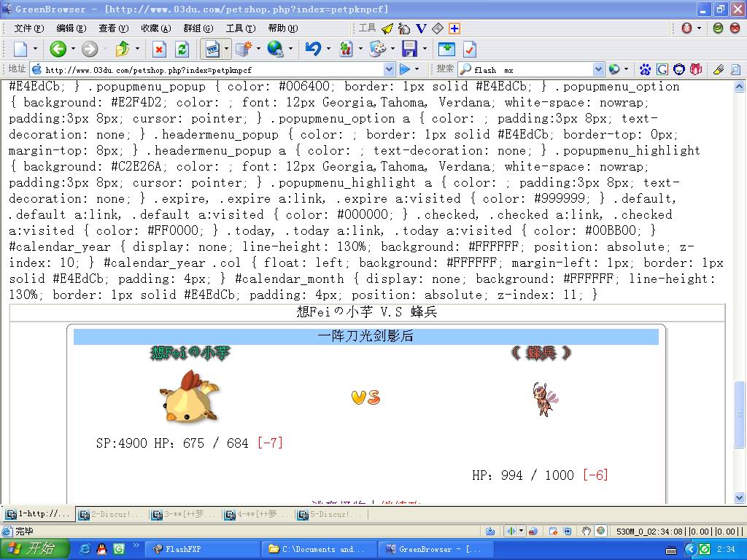Viewport: 747px width, 560px height.
Task: Open QQ penguin quick launch icon
Action: [101, 549]
